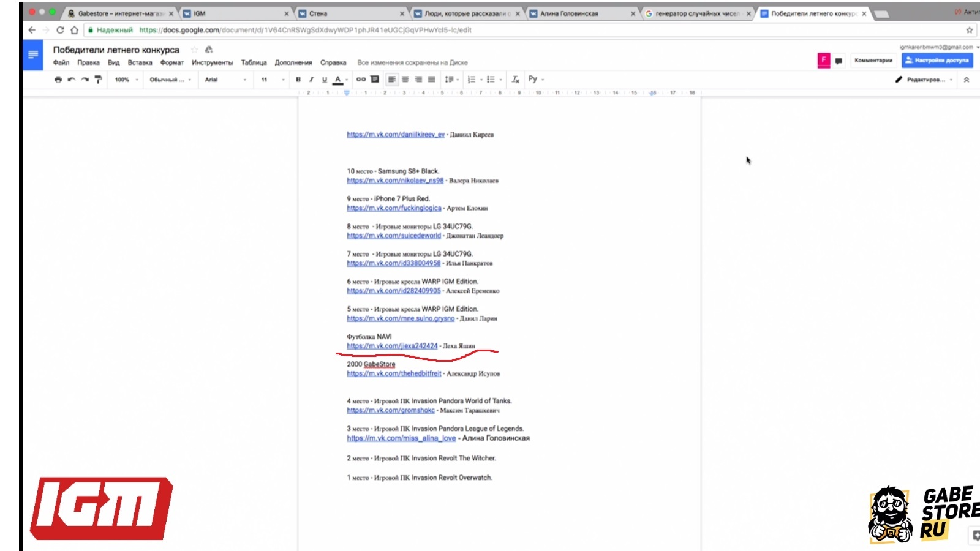
Task: Open link m.vk.com/nikolaev_ns98
Action: coord(395,181)
